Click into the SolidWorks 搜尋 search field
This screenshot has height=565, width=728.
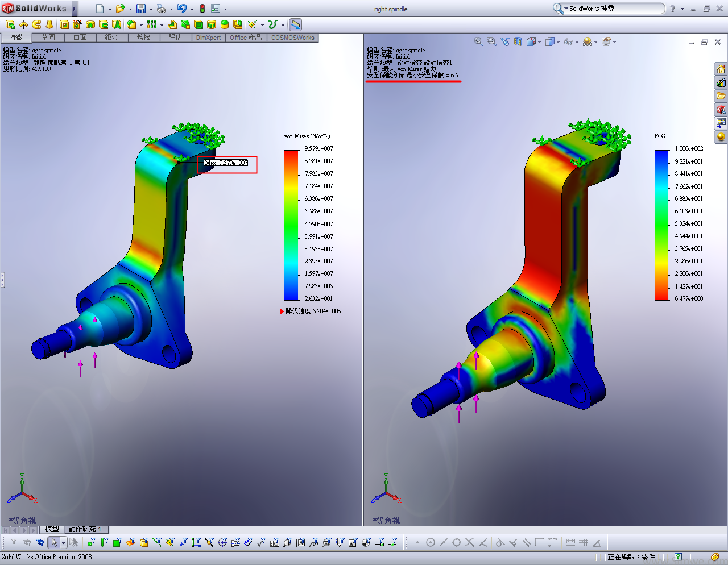(x=615, y=9)
